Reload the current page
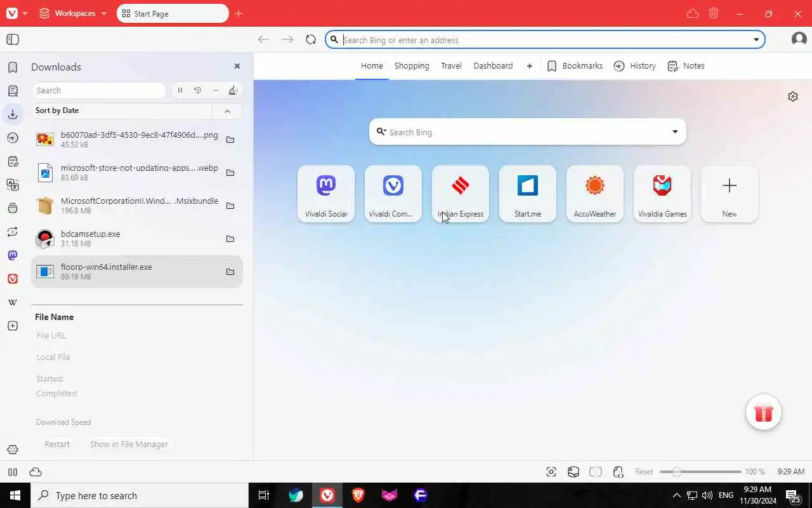 pyautogui.click(x=310, y=39)
